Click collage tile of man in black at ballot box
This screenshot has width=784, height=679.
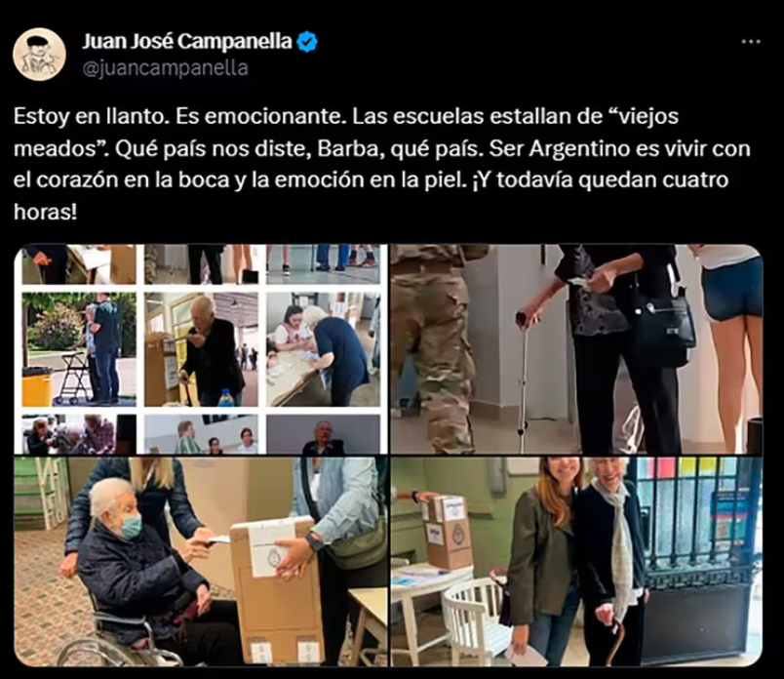[x=201, y=349]
